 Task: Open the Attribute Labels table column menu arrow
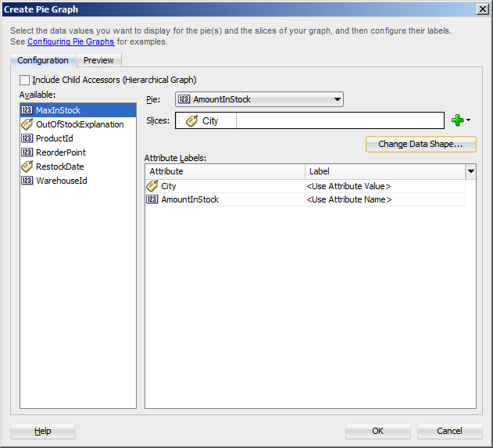pyautogui.click(x=470, y=171)
